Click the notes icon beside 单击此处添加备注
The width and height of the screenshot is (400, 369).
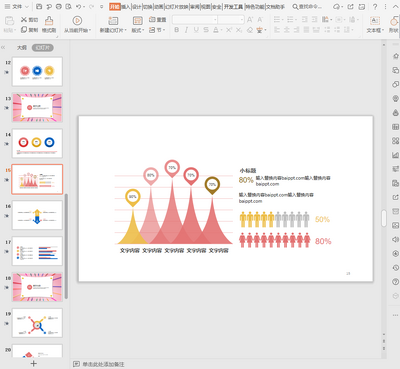coord(76,364)
